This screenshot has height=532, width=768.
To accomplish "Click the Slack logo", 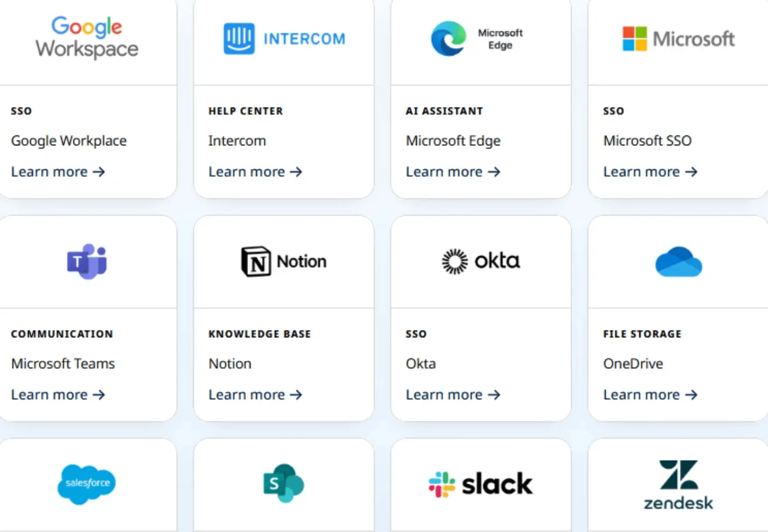I will [x=481, y=484].
